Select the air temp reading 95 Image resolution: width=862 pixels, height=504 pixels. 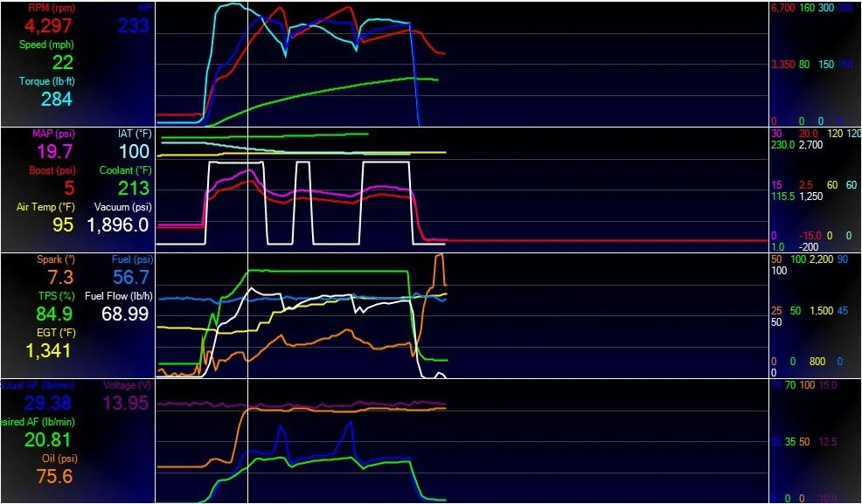tap(63, 224)
